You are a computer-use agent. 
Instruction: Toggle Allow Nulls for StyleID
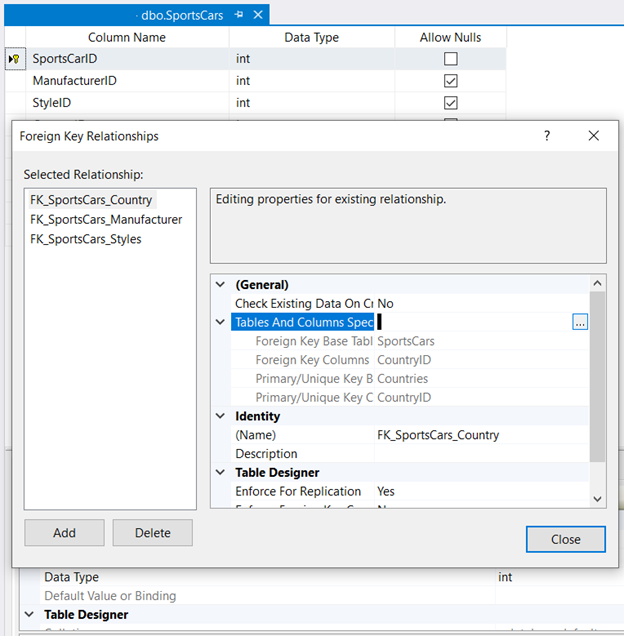tap(450, 103)
